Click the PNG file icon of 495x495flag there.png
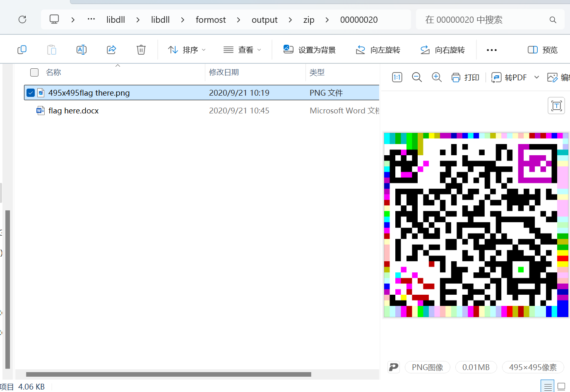Image resolution: width=570 pixels, height=392 pixels. click(x=41, y=93)
